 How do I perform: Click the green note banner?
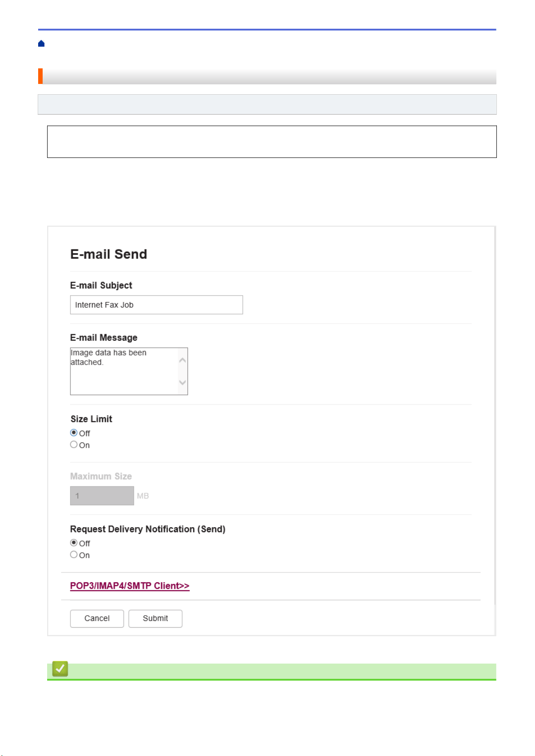pos(272,671)
